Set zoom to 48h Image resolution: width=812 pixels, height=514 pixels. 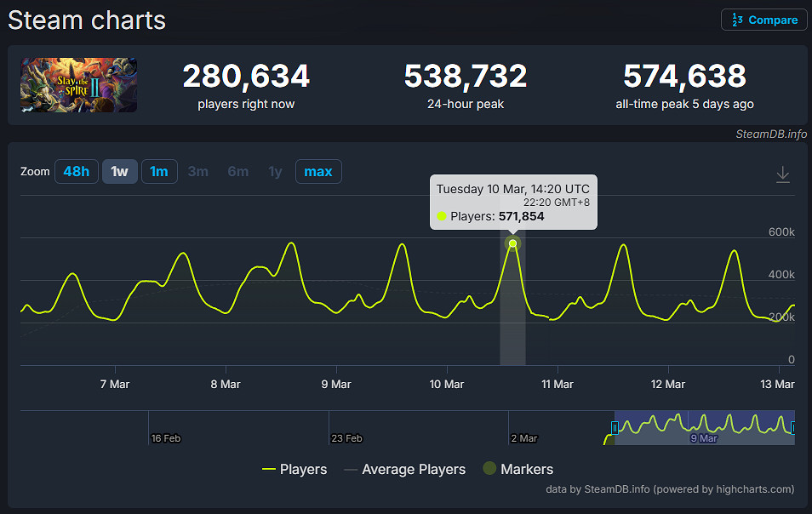pyautogui.click(x=76, y=172)
